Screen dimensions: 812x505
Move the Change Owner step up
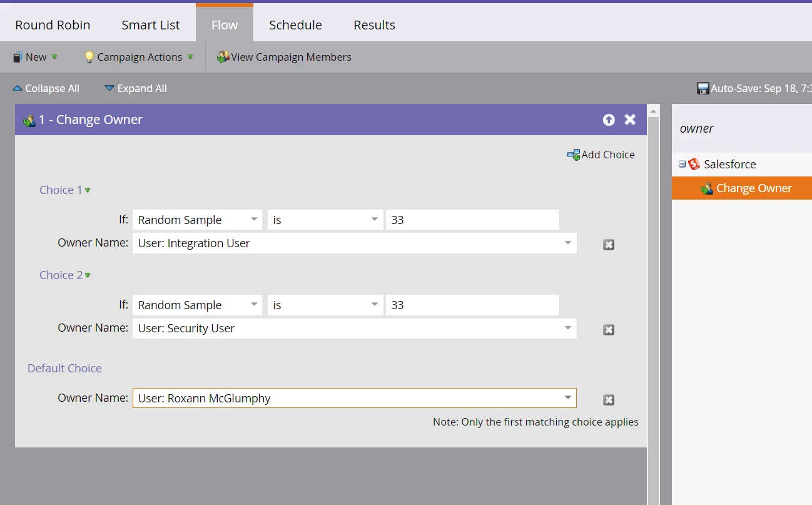pos(609,120)
